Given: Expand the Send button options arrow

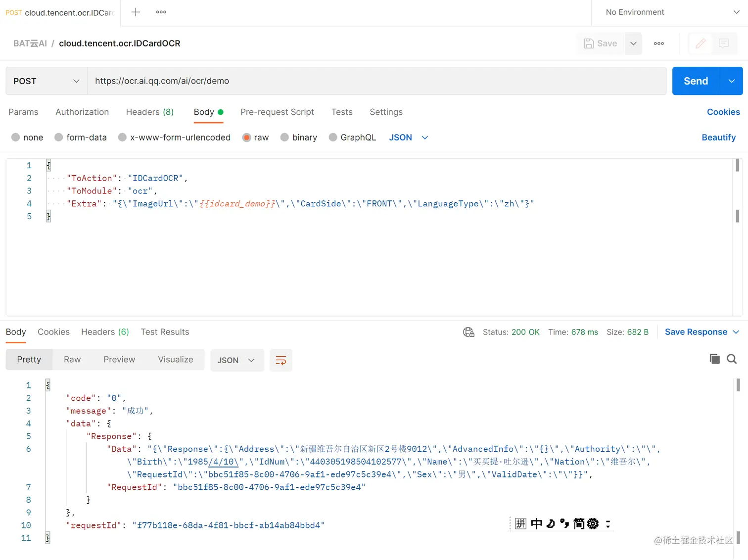Looking at the screenshot, I should pyautogui.click(x=732, y=81).
